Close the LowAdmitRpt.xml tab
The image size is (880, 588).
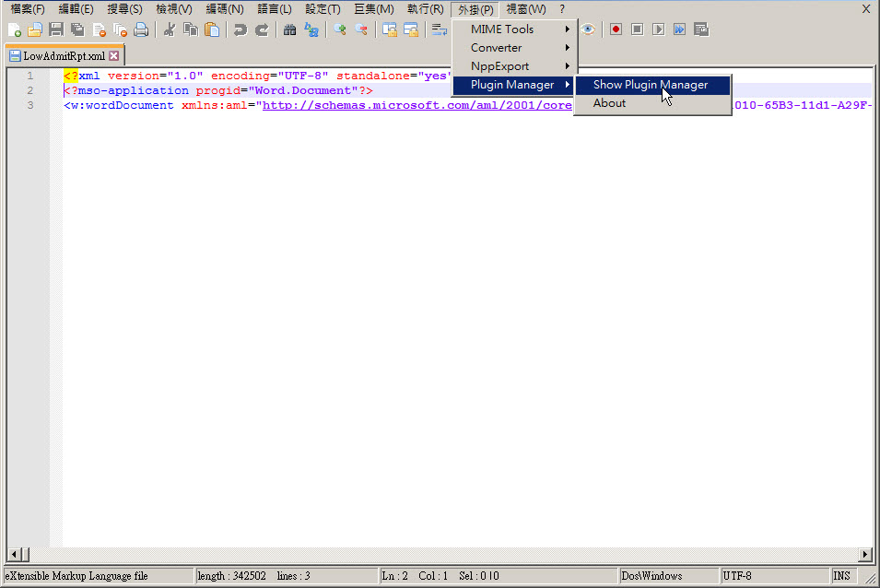click(x=114, y=55)
